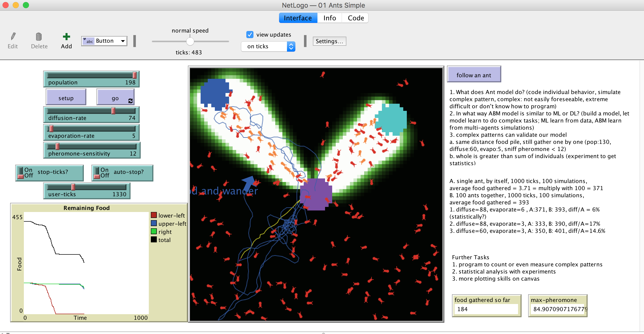The width and height of the screenshot is (644, 334).
Task: Click the blue upper-left legend swatch
Action: [154, 223]
